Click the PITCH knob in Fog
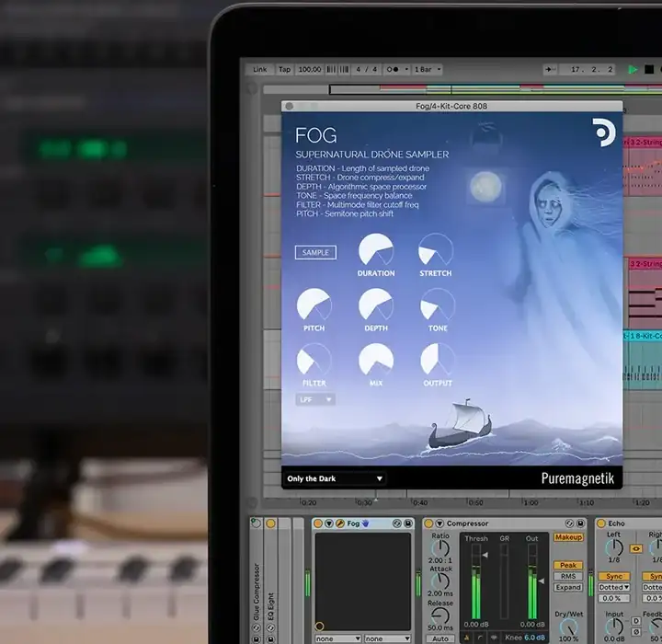 [314, 305]
